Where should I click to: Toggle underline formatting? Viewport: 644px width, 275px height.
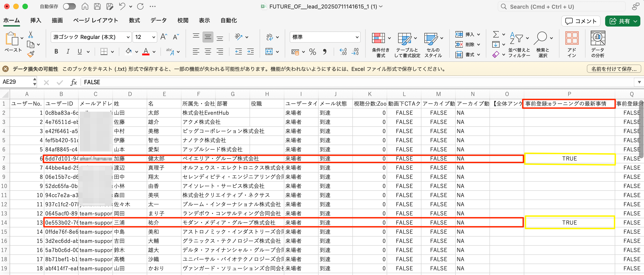80,51
